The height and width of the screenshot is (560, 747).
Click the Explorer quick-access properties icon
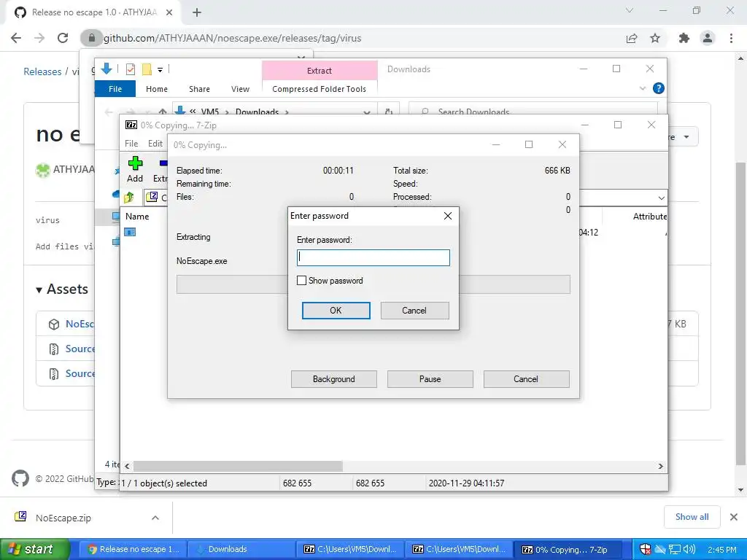coord(130,69)
